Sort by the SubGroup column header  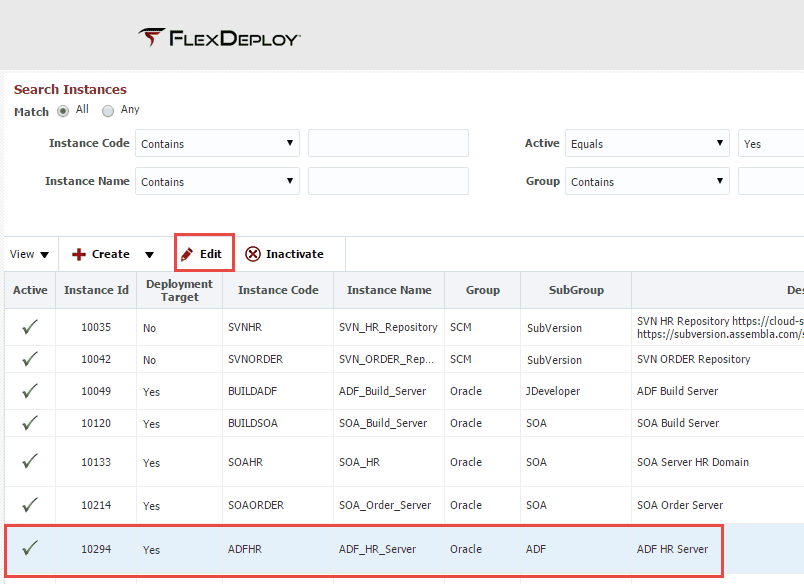[x=576, y=290]
